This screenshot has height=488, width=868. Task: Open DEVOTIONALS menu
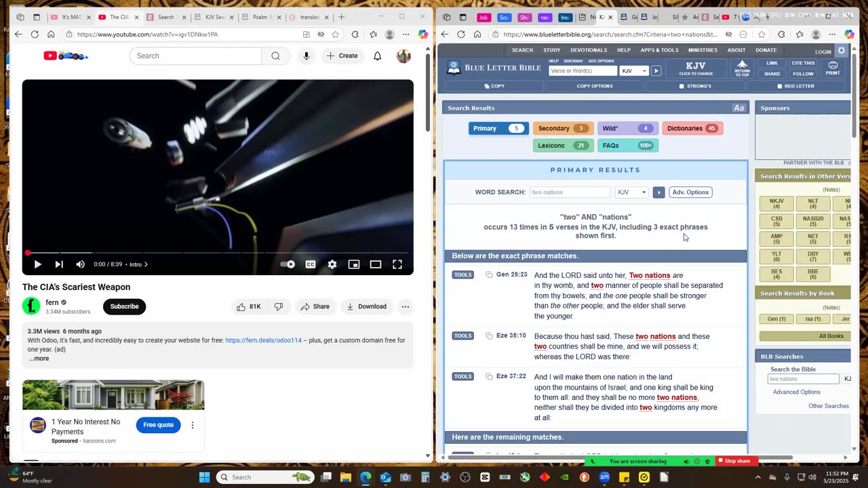589,50
